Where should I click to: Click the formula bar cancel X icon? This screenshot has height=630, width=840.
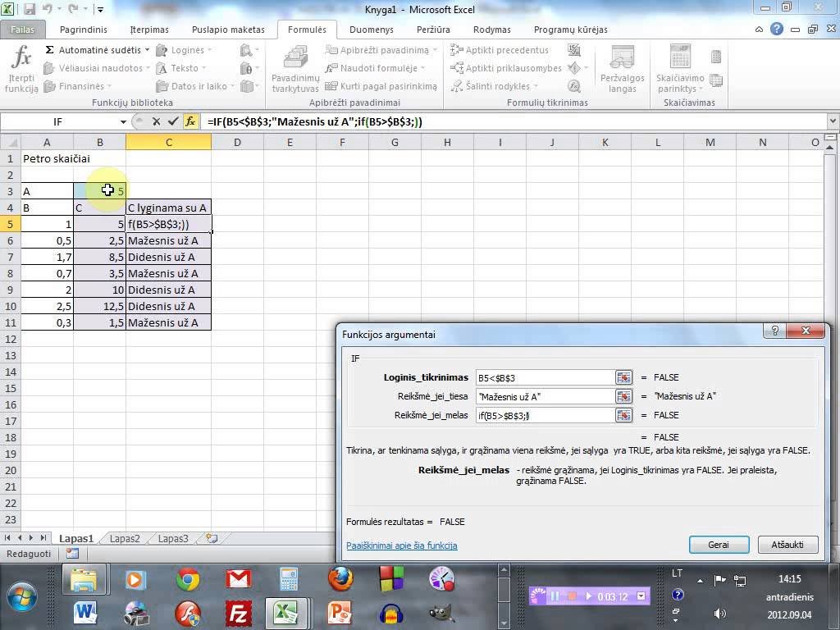(x=156, y=121)
